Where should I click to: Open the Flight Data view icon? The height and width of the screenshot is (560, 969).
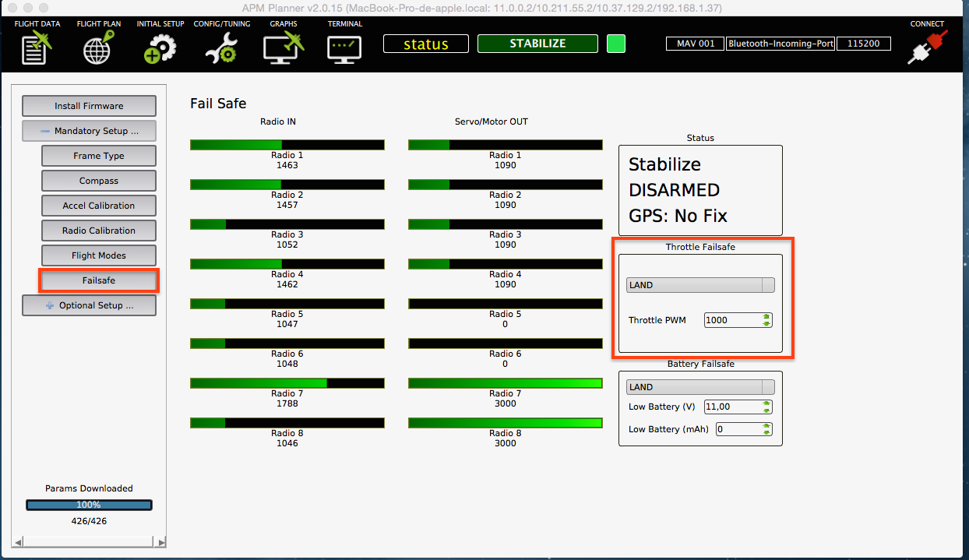pos(37,48)
